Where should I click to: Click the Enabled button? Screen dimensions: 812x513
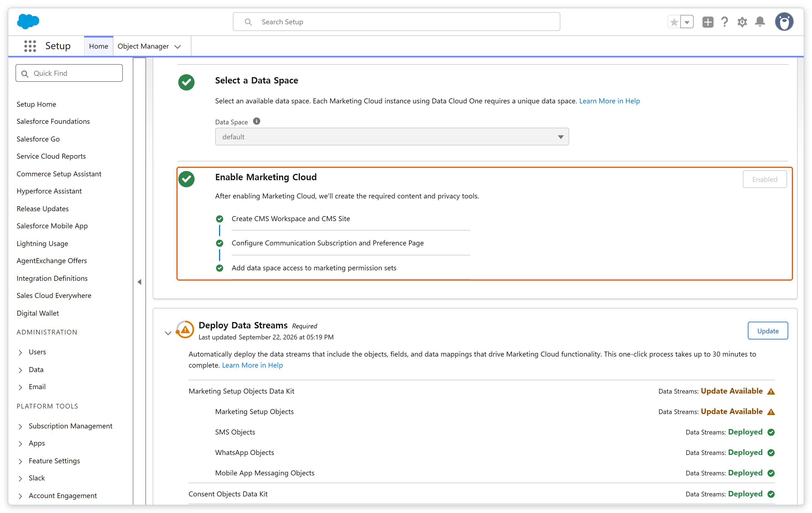tap(765, 179)
